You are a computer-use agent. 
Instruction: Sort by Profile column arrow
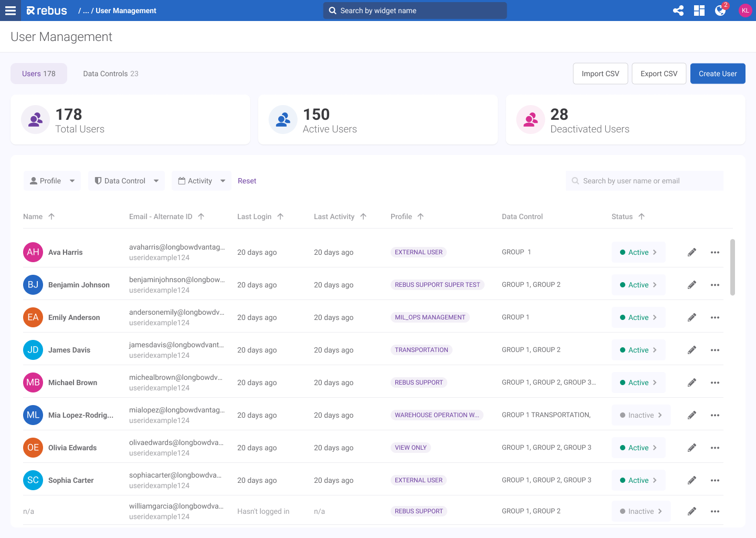(x=421, y=216)
